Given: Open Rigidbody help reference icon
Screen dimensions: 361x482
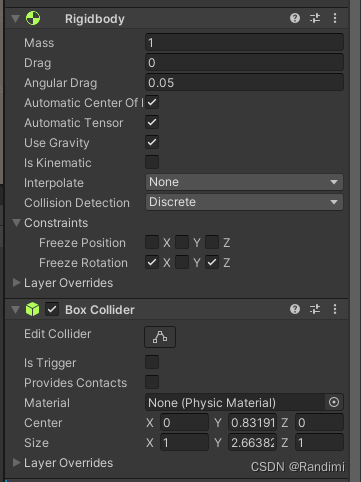Looking at the screenshot, I should (295, 18).
